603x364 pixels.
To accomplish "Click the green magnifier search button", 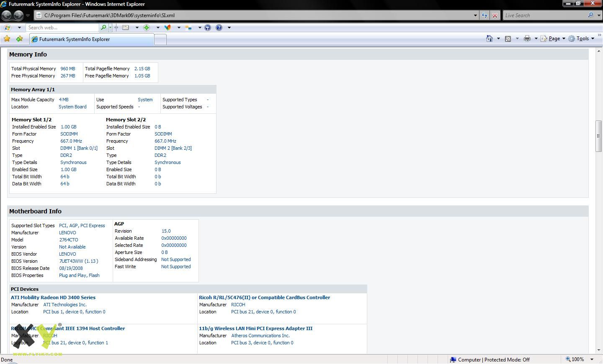I will point(103,28).
